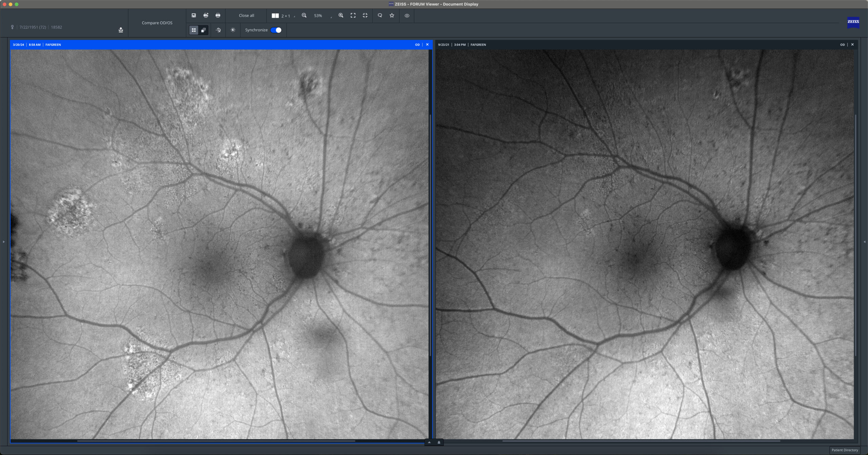Click right pane horizontal scrollbar
The height and width of the screenshot is (455, 868).
(x=641, y=441)
